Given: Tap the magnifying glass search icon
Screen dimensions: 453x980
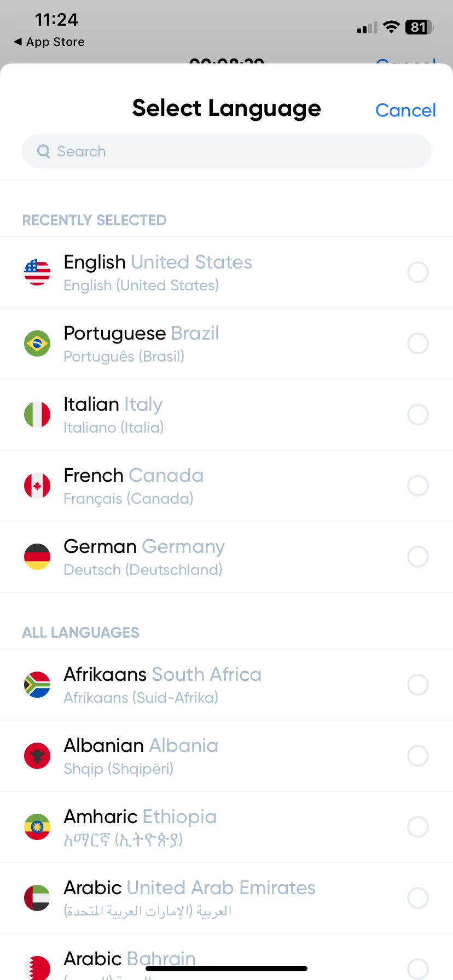Looking at the screenshot, I should 43,151.
